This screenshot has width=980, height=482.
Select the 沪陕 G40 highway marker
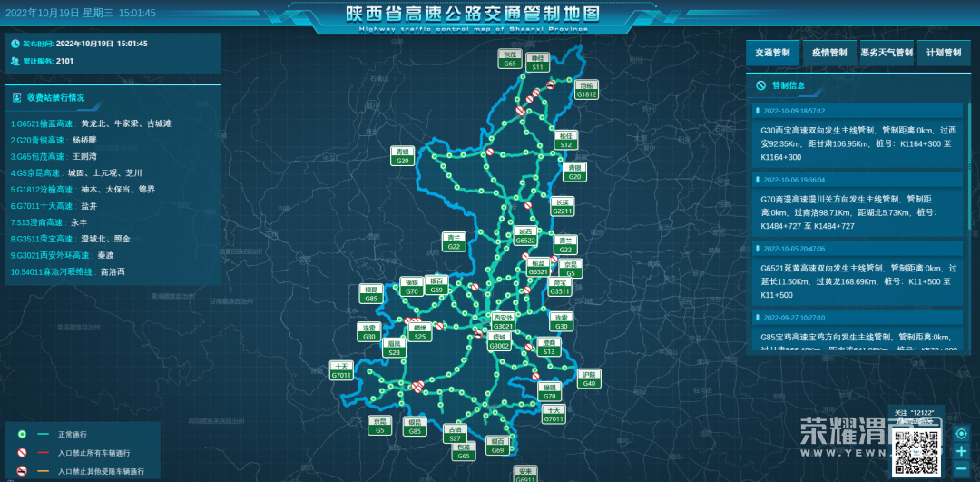589,379
